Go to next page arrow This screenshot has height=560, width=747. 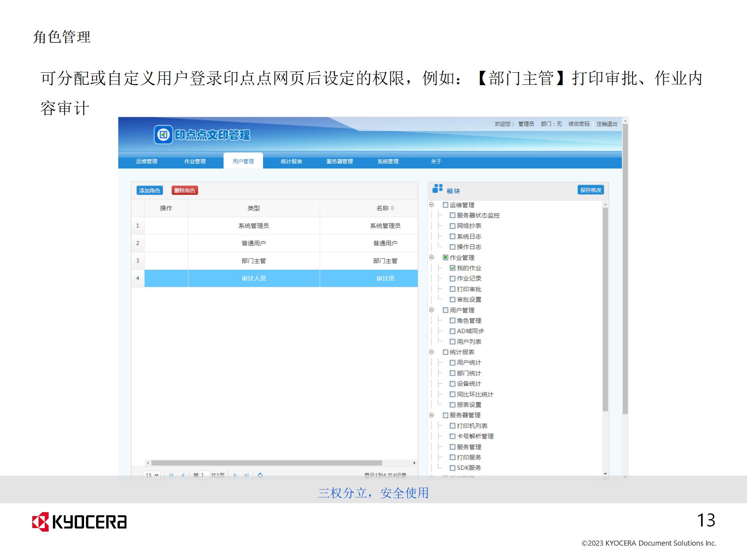[x=235, y=475]
